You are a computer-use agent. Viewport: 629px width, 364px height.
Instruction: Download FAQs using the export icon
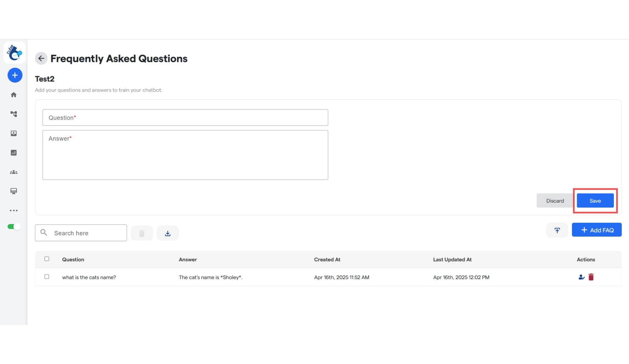click(168, 233)
